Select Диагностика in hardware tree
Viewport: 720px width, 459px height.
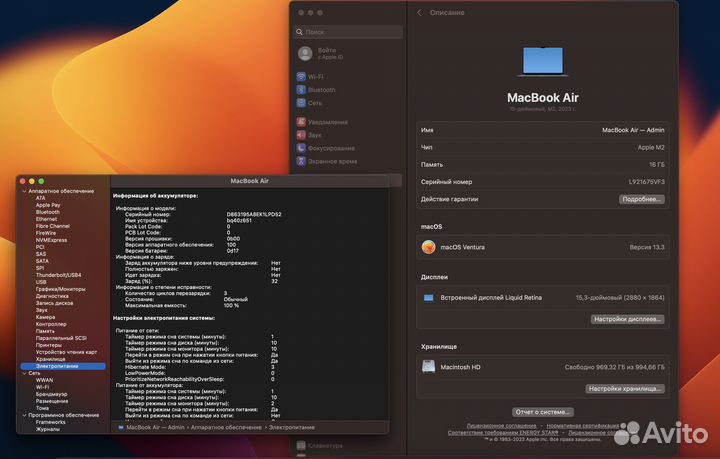click(x=52, y=296)
